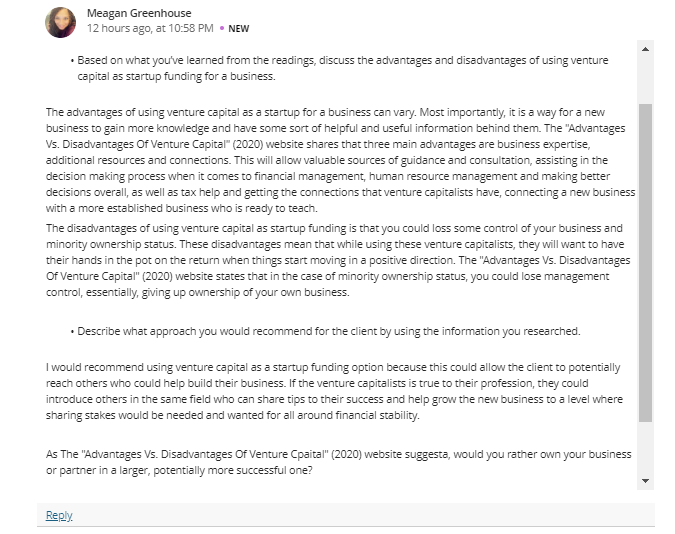Click the line 'or partner in a larger'

click(x=179, y=470)
